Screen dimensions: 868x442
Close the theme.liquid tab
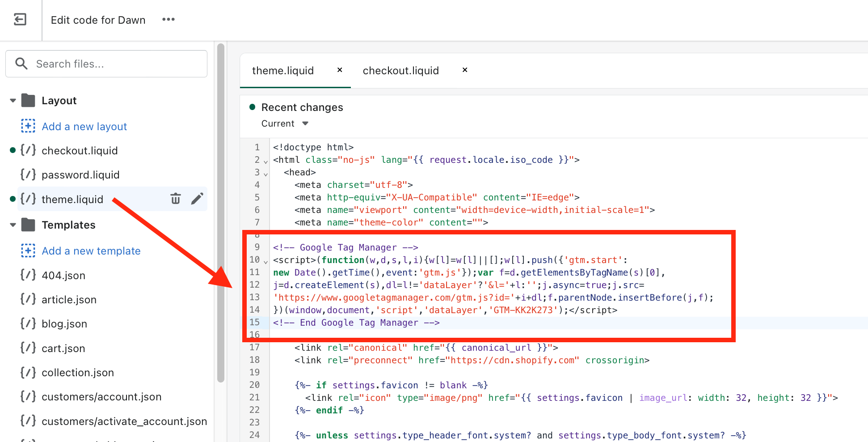[x=340, y=70]
